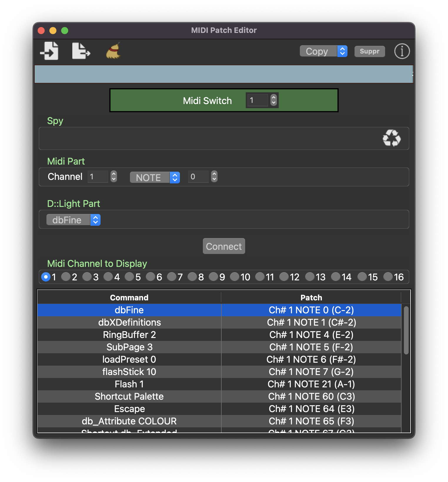The image size is (448, 482).
Task: Open the info icon in toolbar
Action: coord(402,51)
